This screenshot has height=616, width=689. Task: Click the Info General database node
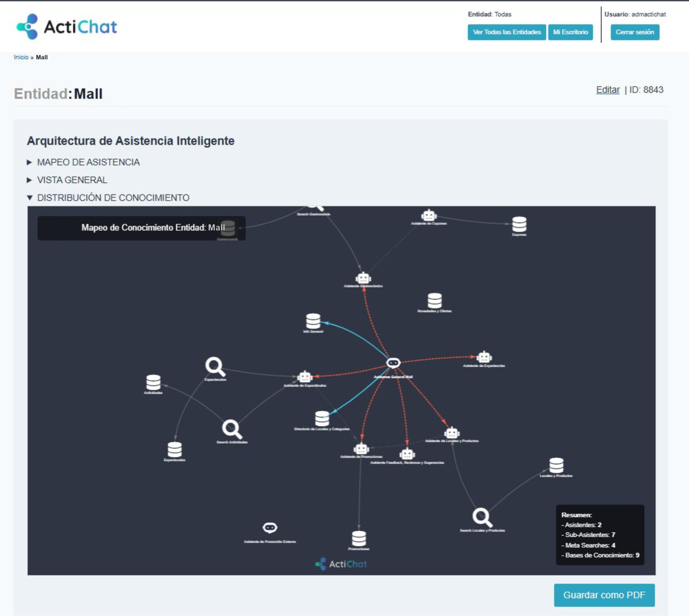(313, 321)
